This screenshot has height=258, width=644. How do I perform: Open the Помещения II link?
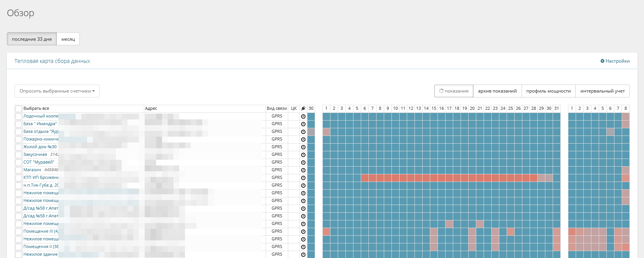click(41, 246)
